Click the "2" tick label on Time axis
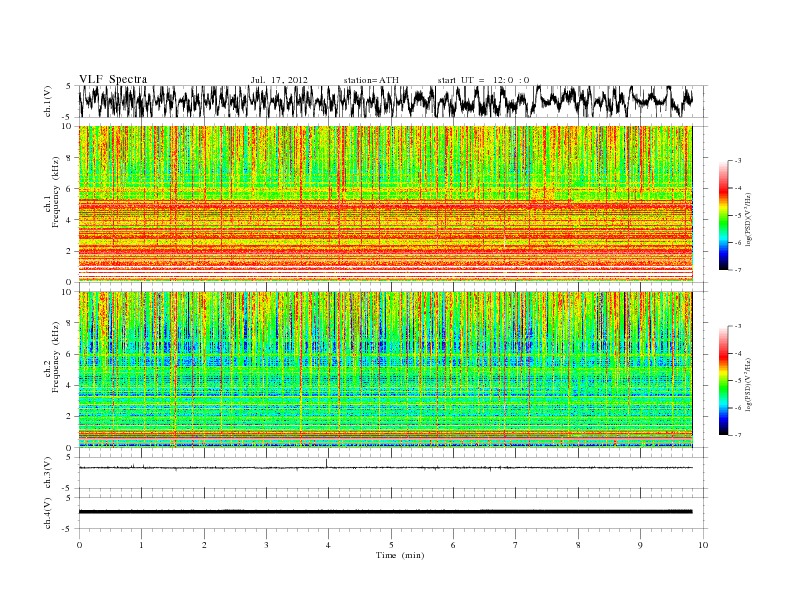 pyautogui.click(x=204, y=545)
